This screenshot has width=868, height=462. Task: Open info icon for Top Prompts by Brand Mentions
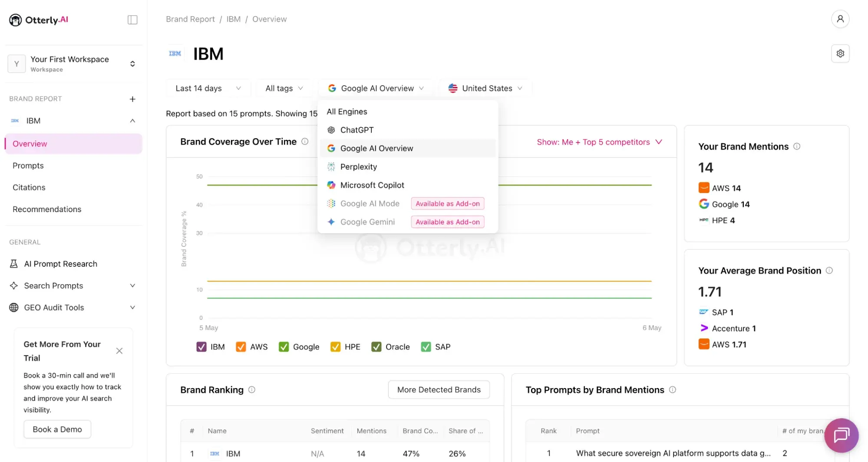672,390
